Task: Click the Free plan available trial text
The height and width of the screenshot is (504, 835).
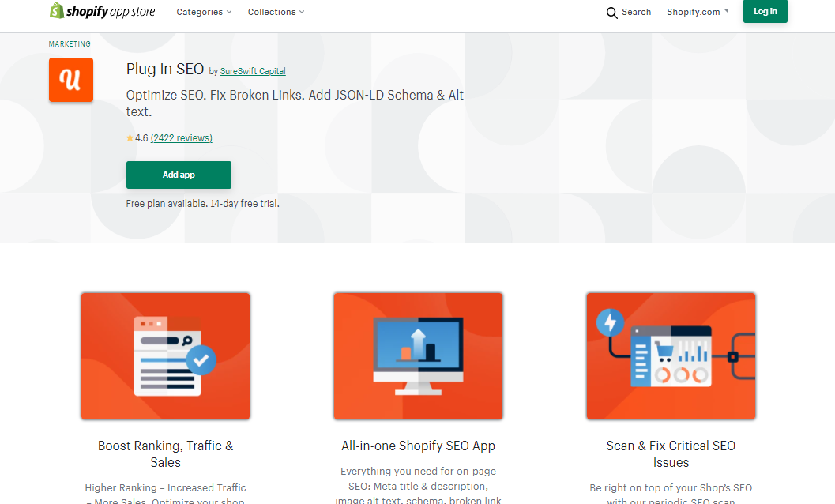Action: point(202,204)
